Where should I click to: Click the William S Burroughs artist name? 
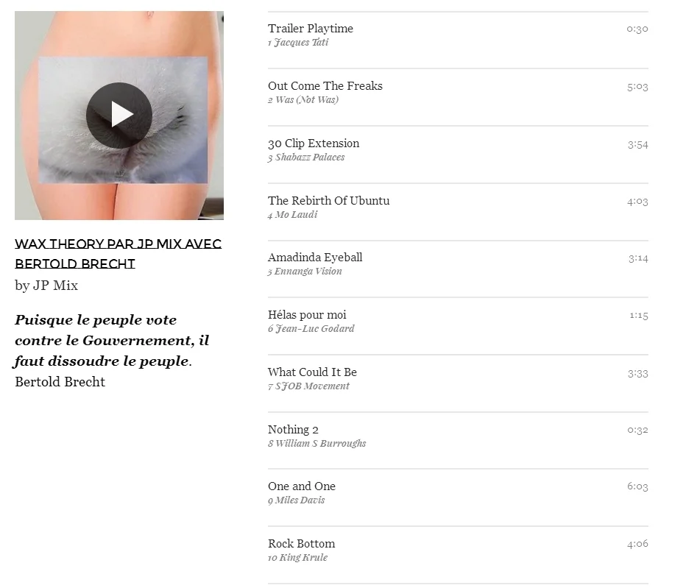[x=320, y=443]
